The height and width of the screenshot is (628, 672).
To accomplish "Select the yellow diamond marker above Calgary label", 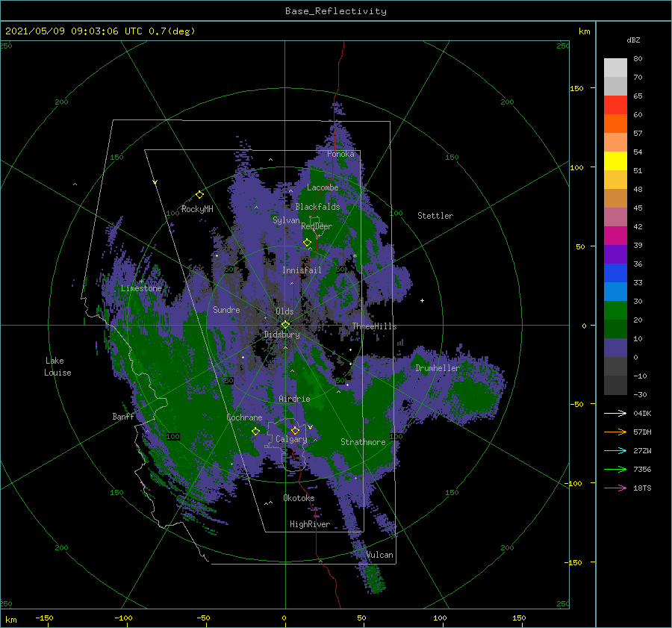I will (x=295, y=430).
